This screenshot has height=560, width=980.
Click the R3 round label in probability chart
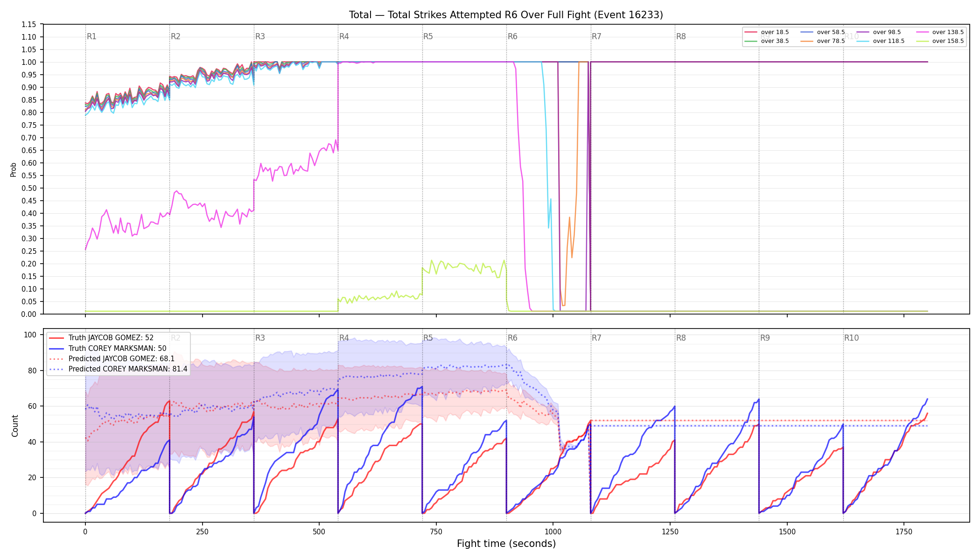coord(260,36)
